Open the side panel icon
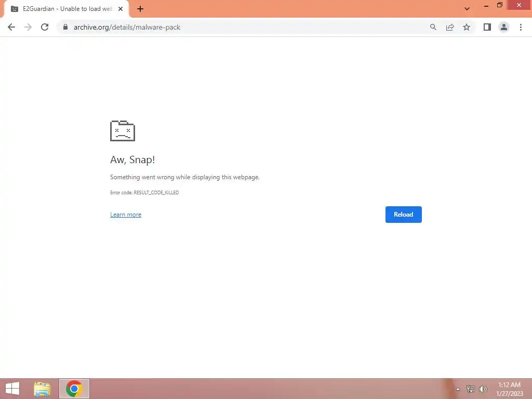This screenshot has height=399, width=532. pyautogui.click(x=487, y=27)
